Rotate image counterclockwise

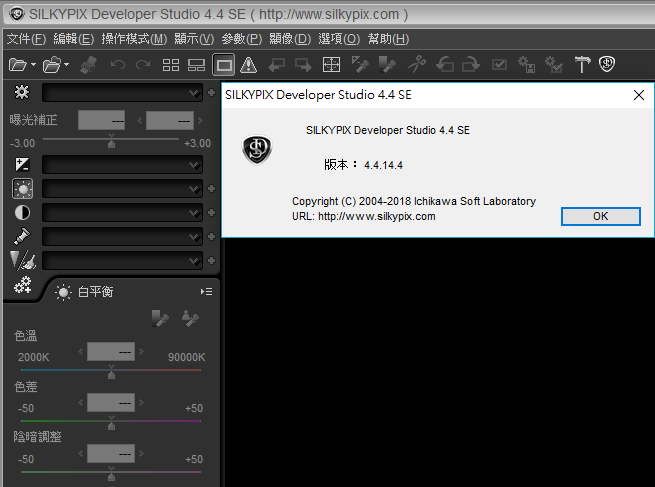[x=445, y=65]
